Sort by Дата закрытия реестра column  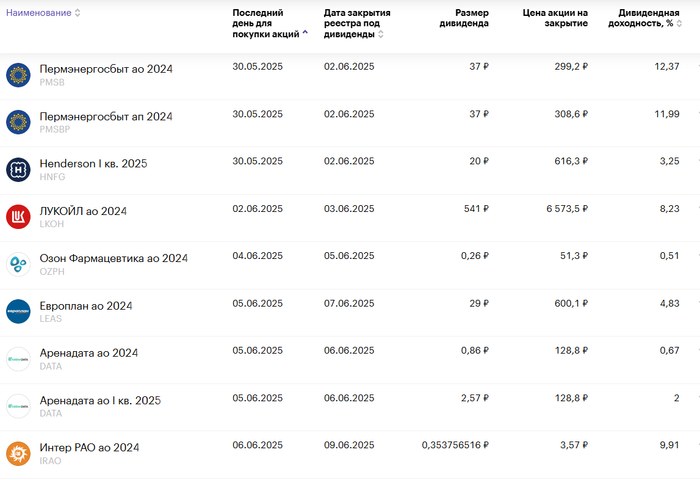(357, 23)
